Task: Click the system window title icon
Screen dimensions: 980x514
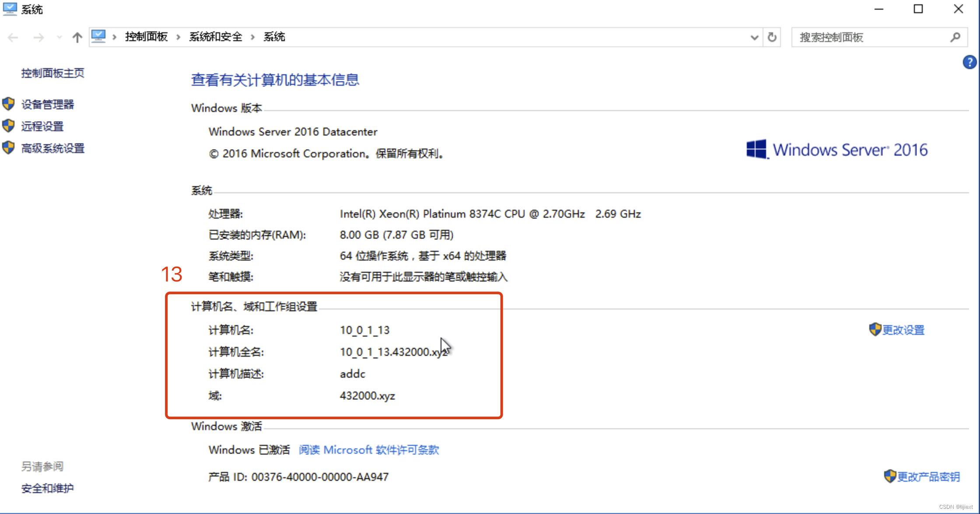Action: [10, 9]
